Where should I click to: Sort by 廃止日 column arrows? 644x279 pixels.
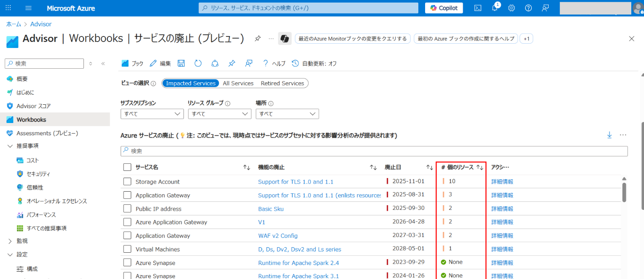coord(429,167)
